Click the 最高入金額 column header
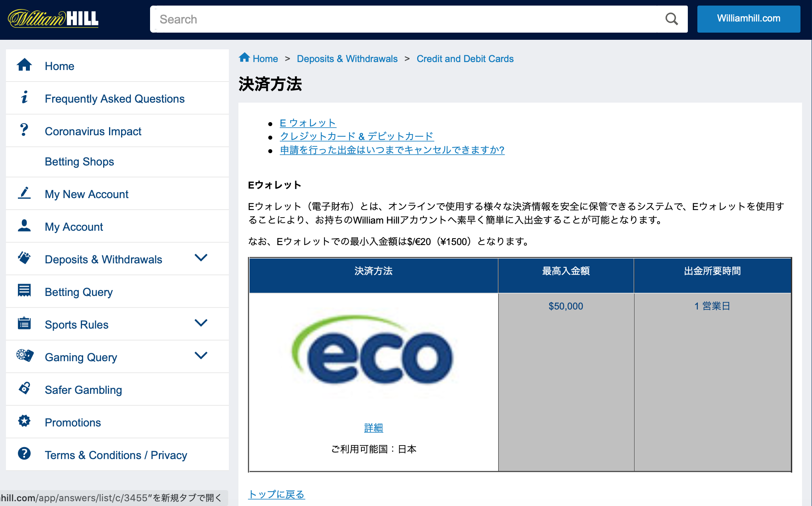This screenshot has height=506, width=812. 566,275
